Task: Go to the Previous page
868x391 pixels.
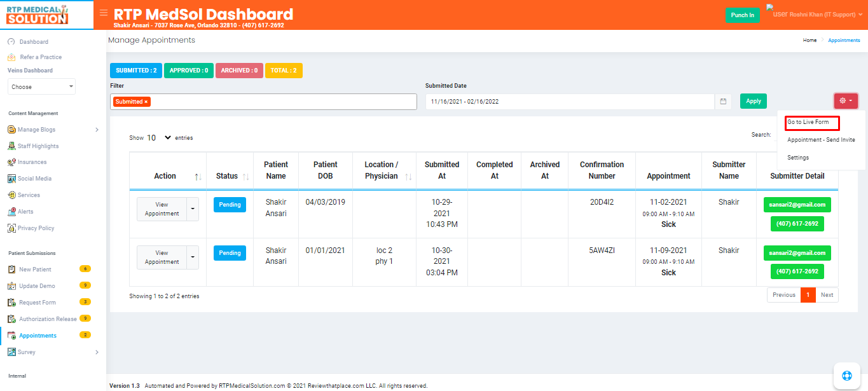Action: (784, 295)
